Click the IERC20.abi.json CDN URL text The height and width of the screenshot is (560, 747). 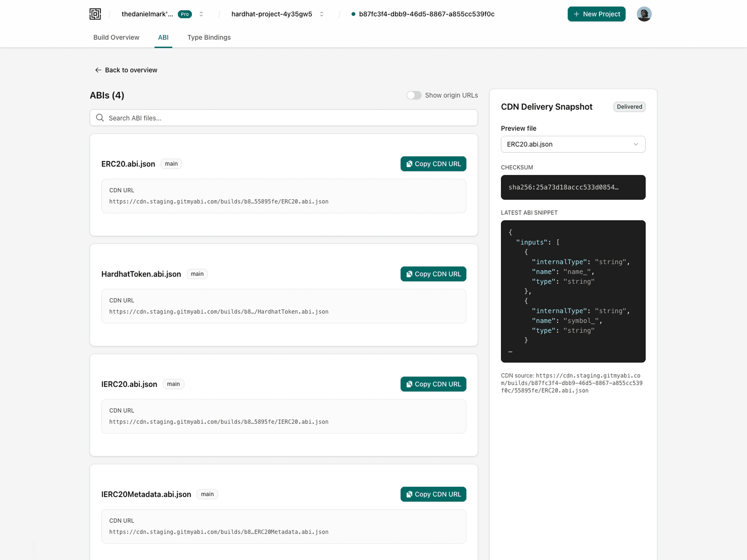[x=219, y=422]
